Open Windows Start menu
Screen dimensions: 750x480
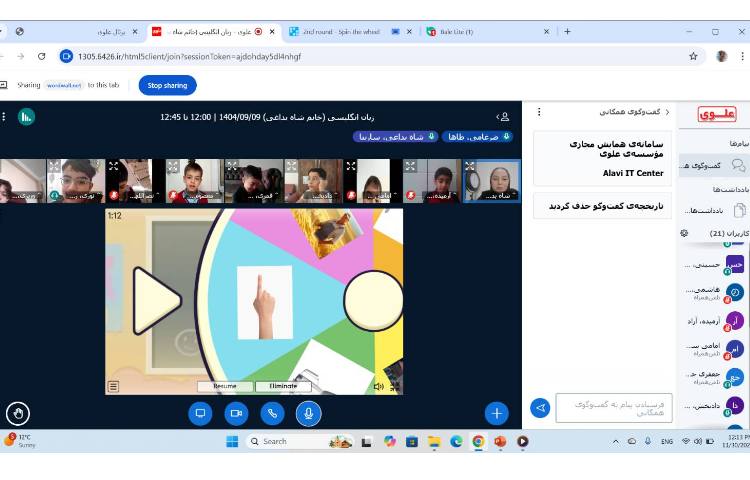pyautogui.click(x=232, y=442)
